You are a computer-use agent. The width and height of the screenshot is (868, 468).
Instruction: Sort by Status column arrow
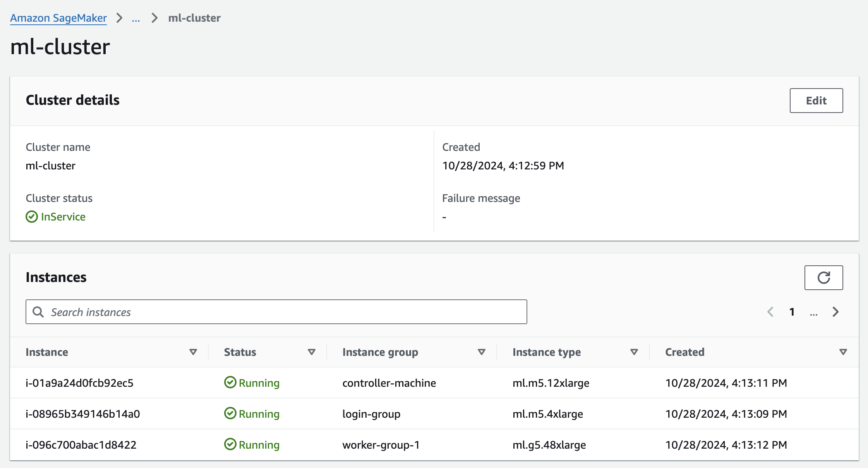(x=311, y=352)
